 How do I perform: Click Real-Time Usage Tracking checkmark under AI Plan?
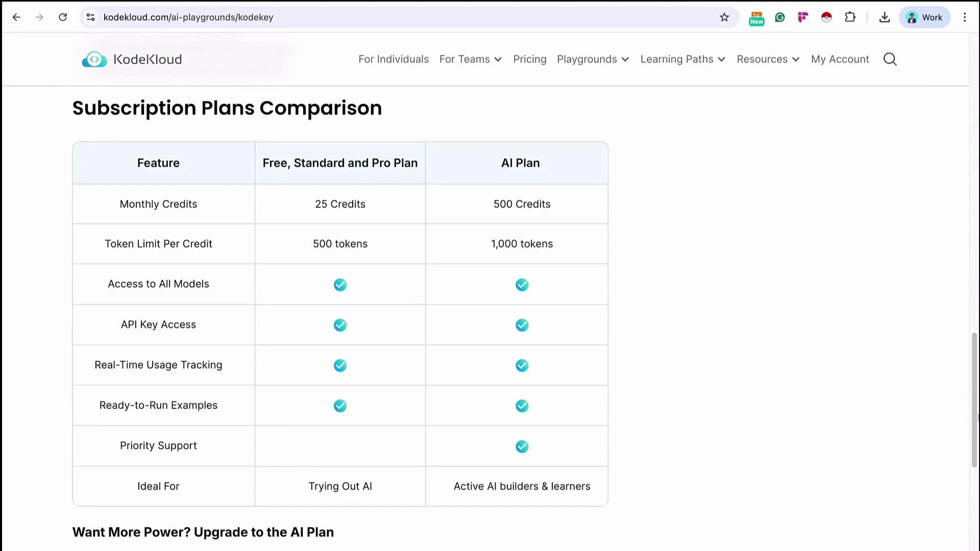tap(522, 365)
